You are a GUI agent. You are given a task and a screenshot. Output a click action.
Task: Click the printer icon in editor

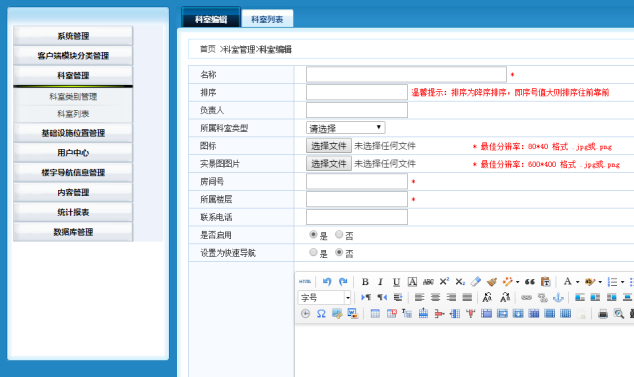tap(602, 313)
